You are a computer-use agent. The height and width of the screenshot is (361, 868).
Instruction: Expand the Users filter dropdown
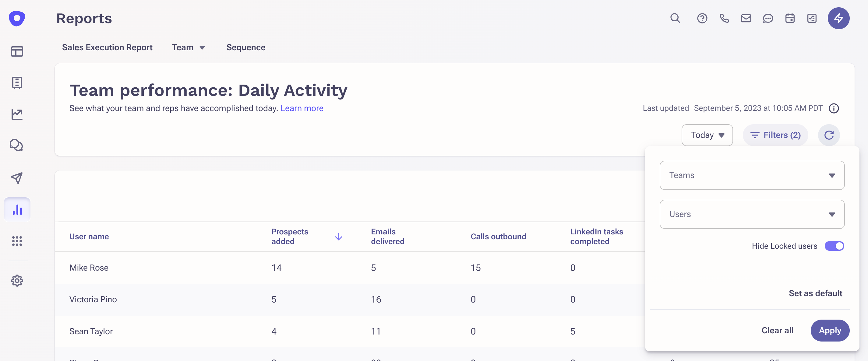(752, 214)
